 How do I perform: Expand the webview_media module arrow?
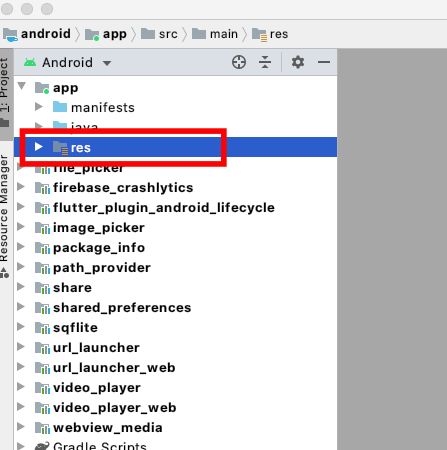point(21,427)
